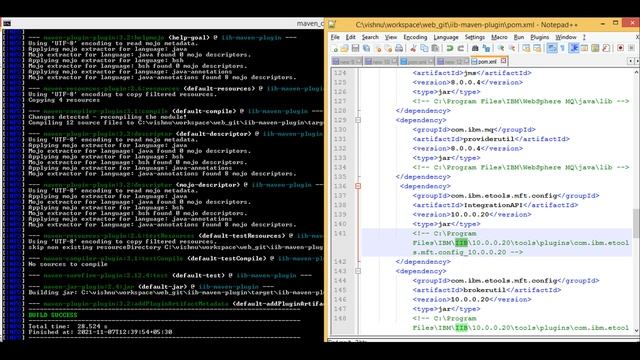Open the View menu
Image resolution: width=640 pixels, height=360 pixels.
click(391, 37)
